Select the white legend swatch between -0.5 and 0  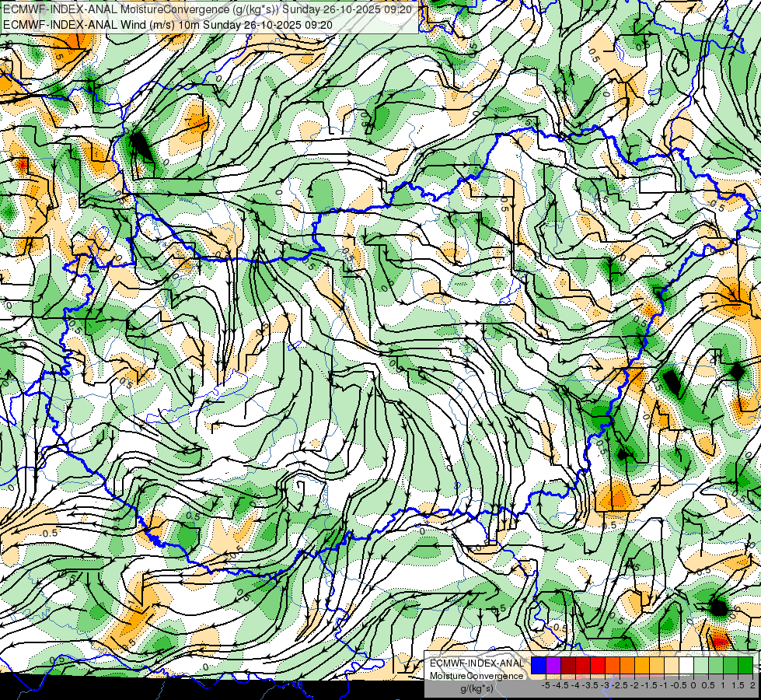686,666
